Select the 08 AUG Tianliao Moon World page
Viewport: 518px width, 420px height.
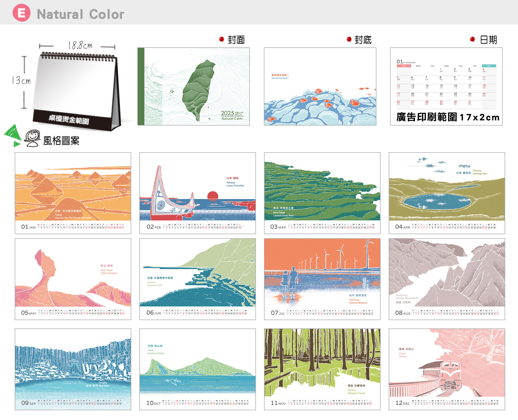pos(447,279)
